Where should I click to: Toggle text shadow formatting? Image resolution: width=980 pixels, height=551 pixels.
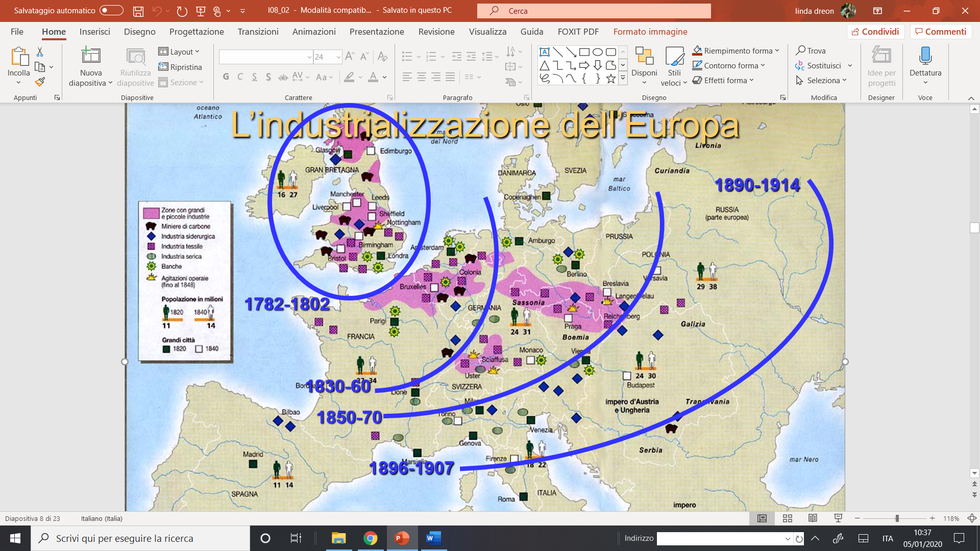coord(268,77)
